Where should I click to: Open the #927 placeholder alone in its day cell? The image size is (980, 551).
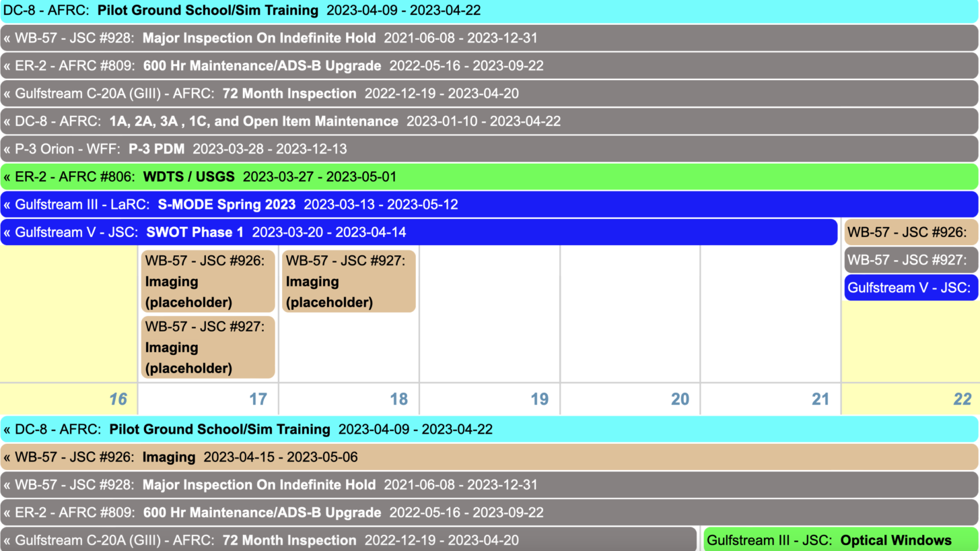click(x=349, y=281)
